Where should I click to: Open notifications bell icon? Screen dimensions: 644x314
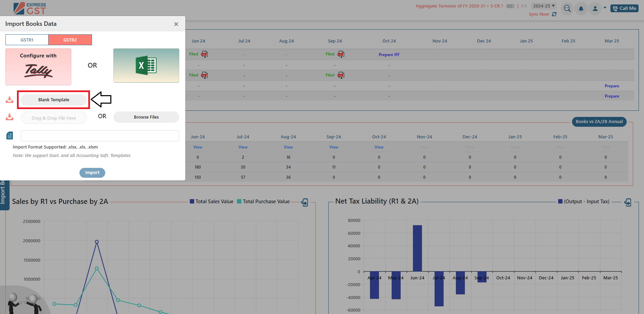pos(581,8)
